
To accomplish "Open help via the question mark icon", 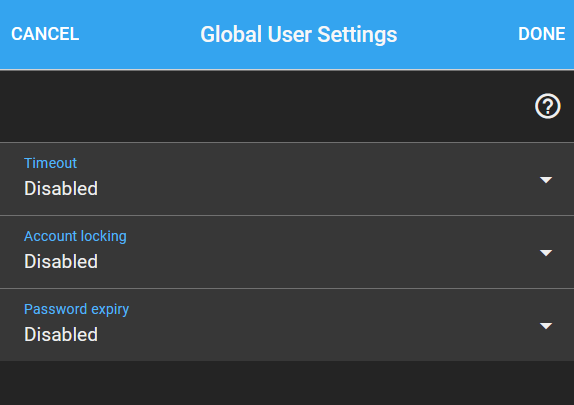I will pos(547,107).
